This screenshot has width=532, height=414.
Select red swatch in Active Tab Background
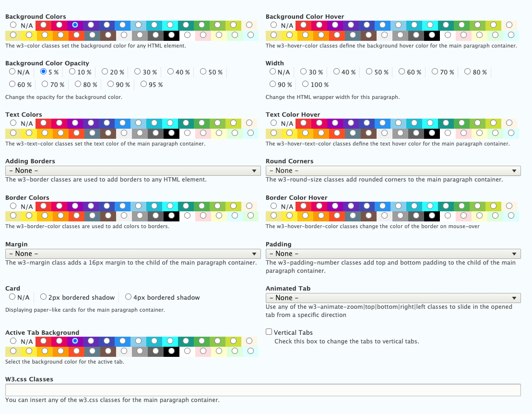(44, 341)
